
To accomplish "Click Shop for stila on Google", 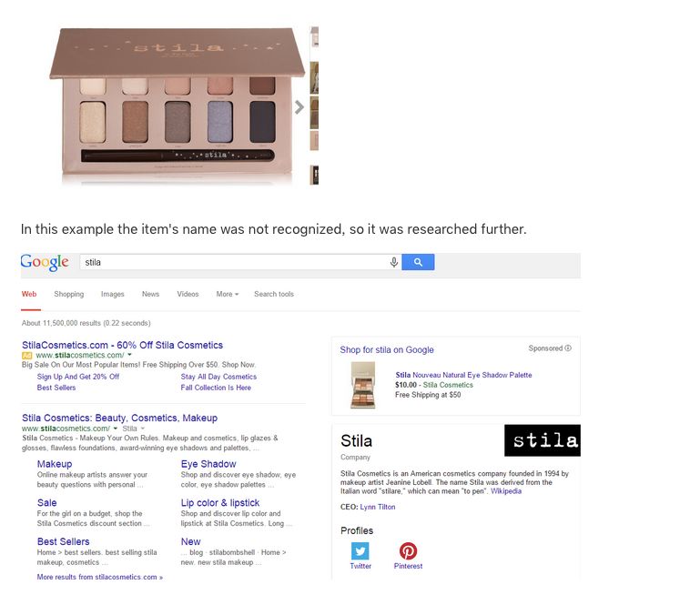I will pos(387,349).
